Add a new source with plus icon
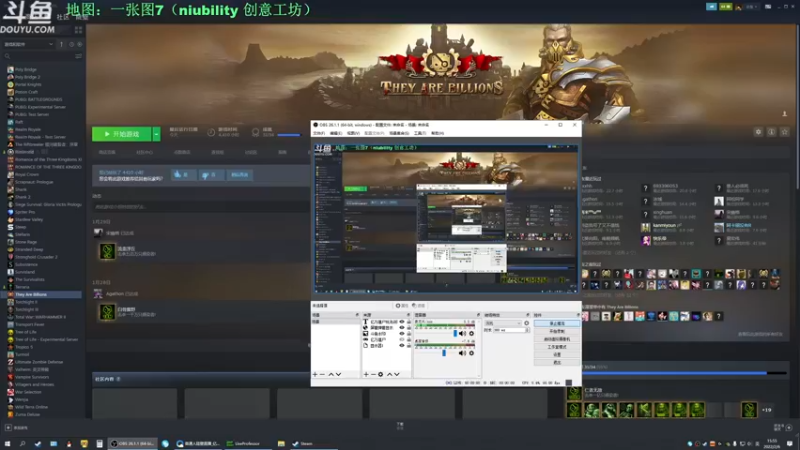Viewport: 800px width, 450px height. [x=366, y=374]
